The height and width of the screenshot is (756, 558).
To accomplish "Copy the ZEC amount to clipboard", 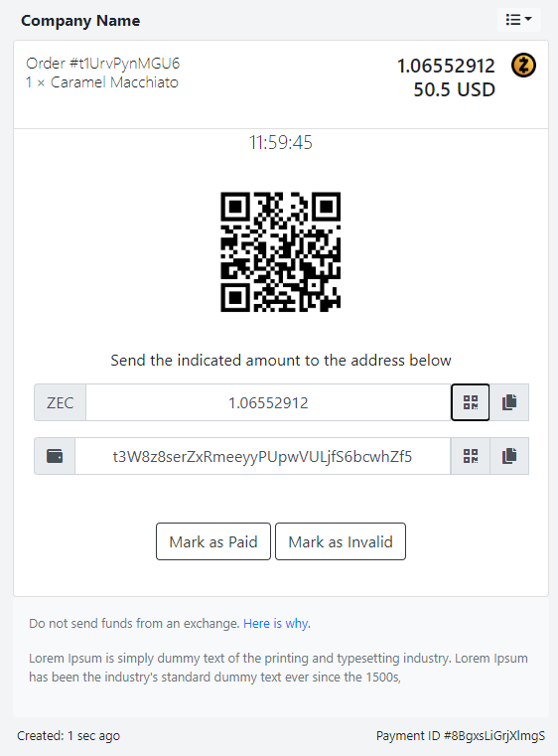I will (x=509, y=402).
